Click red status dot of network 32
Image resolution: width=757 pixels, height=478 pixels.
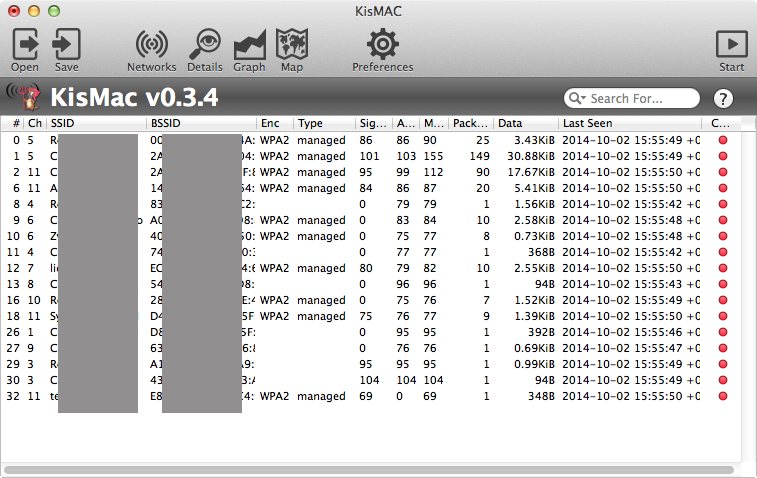pos(723,396)
